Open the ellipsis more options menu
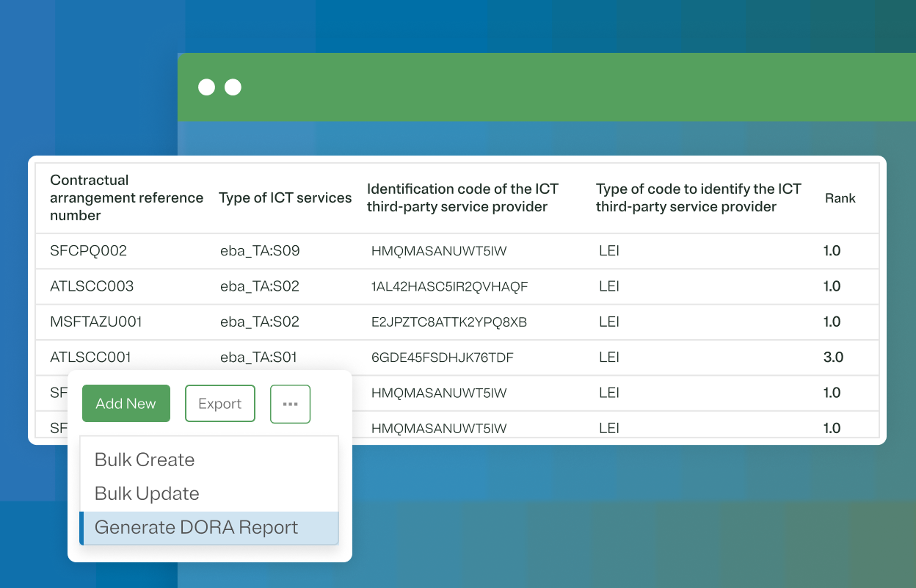The width and height of the screenshot is (916, 588). coord(290,403)
